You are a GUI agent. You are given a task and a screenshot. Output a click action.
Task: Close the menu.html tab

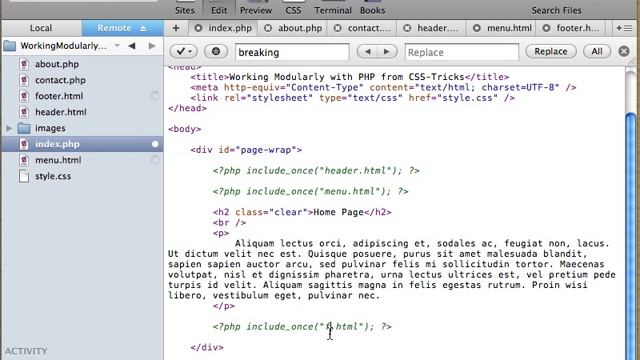click(x=476, y=28)
